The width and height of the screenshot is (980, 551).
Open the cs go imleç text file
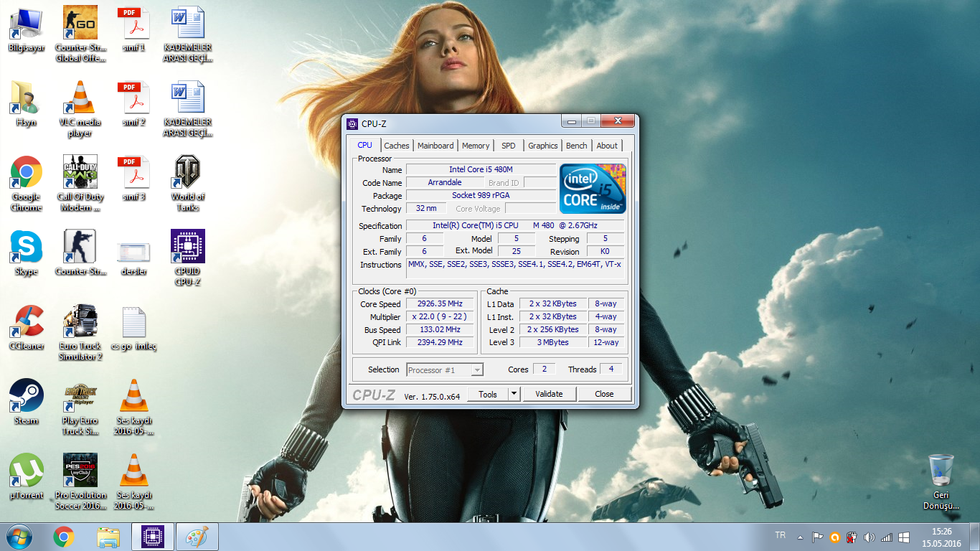(133, 329)
